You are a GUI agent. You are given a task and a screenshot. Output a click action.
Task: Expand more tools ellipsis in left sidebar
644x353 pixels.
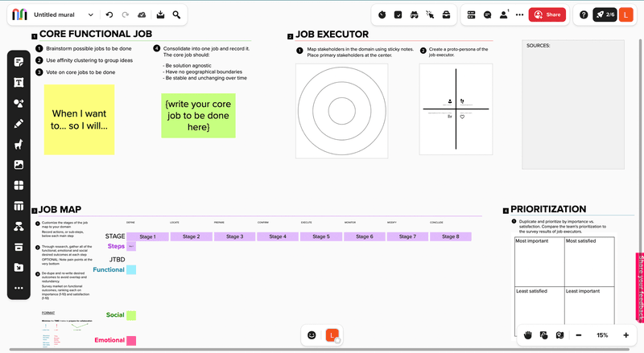[x=19, y=288]
